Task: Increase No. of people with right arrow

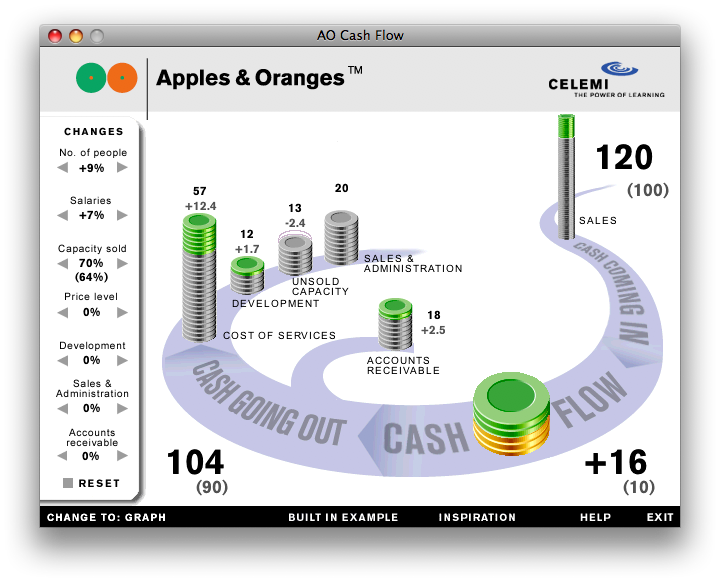Action: tap(122, 168)
